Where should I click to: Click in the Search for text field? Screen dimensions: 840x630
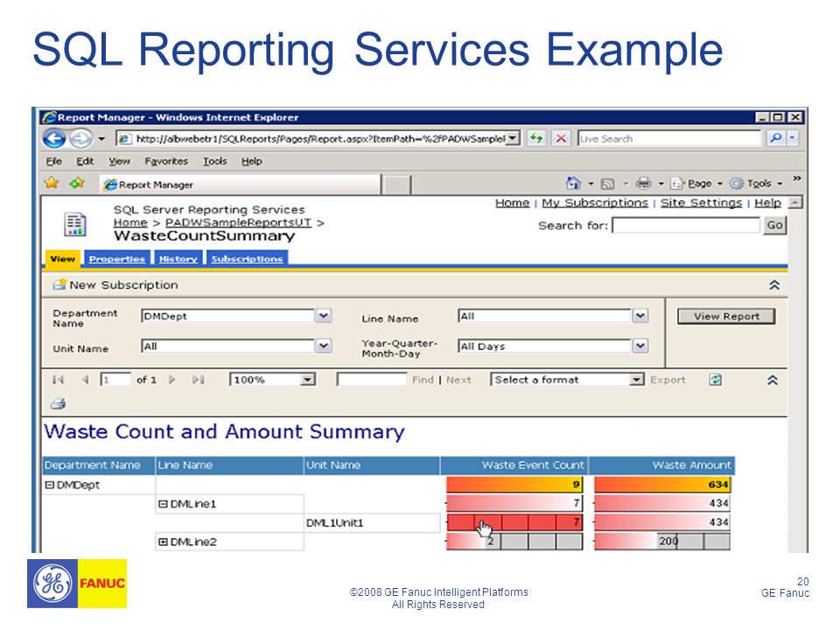(x=686, y=226)
